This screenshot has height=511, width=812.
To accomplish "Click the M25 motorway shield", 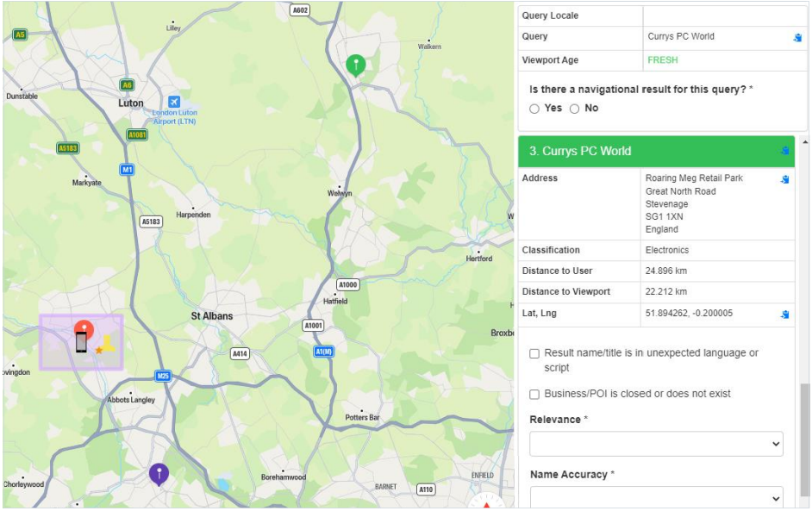I will [163, 376].
